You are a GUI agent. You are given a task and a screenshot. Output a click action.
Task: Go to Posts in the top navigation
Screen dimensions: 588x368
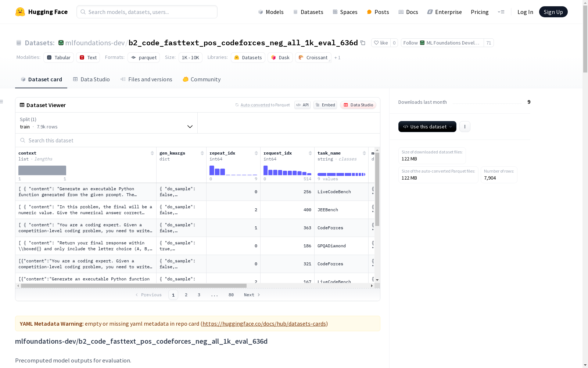pyautogui.click(x=378, y=12)
